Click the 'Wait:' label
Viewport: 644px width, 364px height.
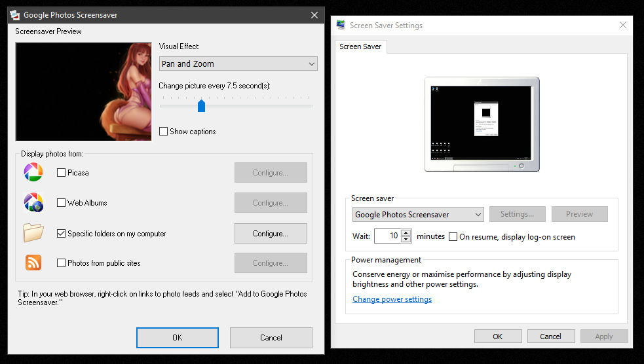[x=361, y=236]
